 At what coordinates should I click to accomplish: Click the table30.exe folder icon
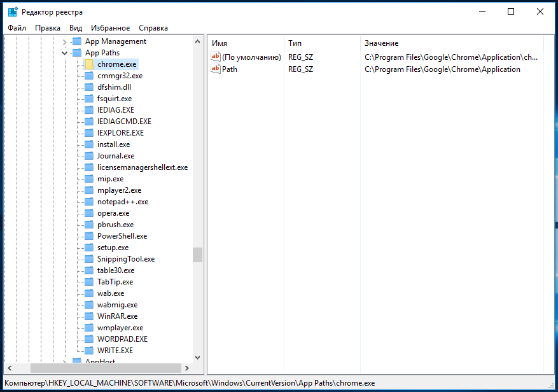pyautogui.click(x=89, y=270)
